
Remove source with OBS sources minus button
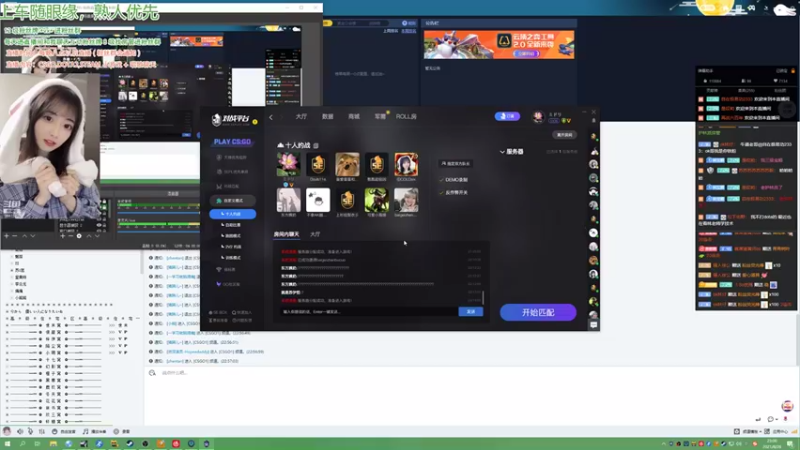tap(70, 236)
